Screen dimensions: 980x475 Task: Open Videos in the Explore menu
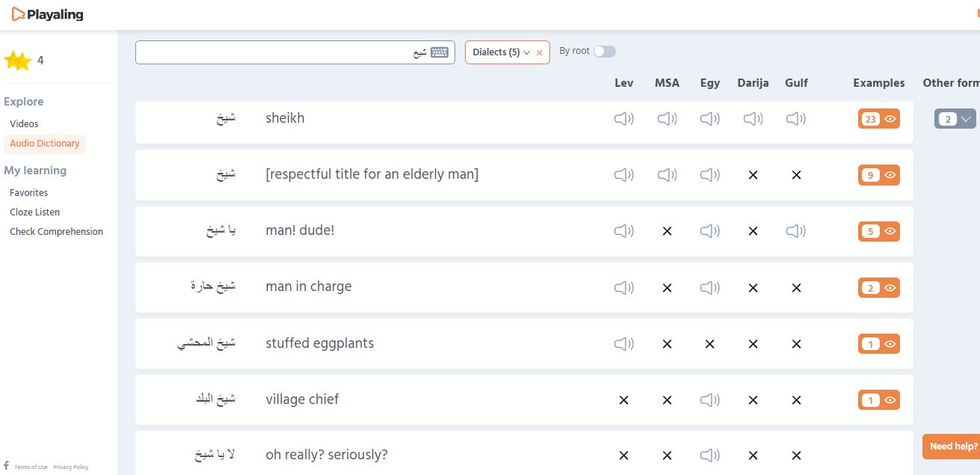tap(24, 124)
